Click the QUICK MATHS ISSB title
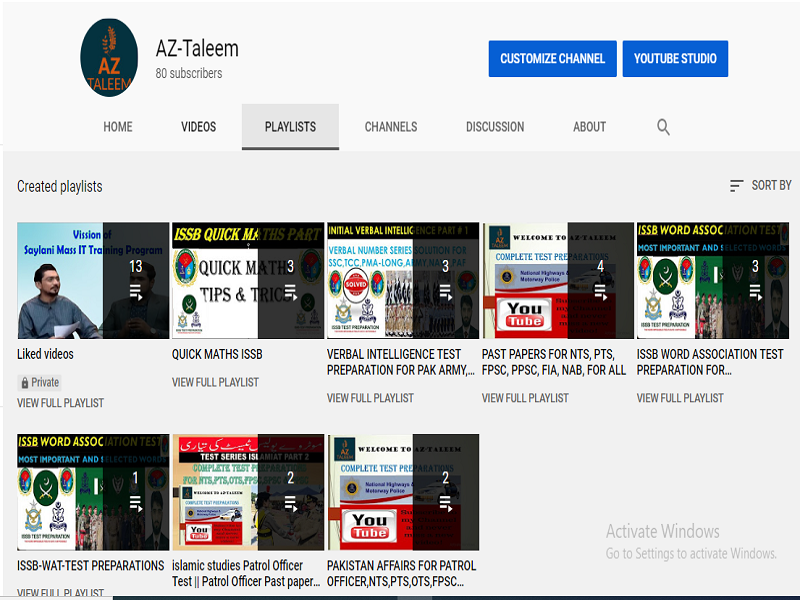This screenshot has width=800, height=600. (217, 354)
